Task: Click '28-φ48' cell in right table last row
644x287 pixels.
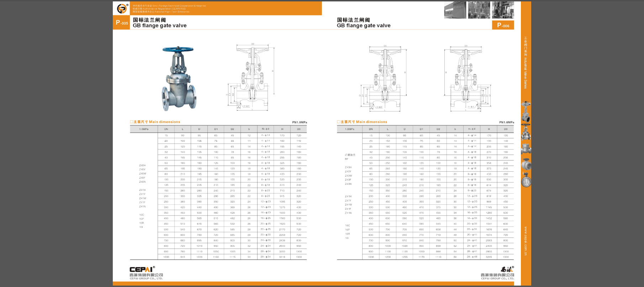Action: (472, 257)
